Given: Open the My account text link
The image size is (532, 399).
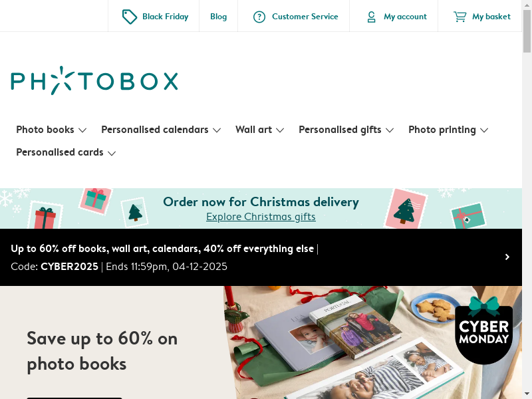Looking at the screenshot, I should coord(405,16).
